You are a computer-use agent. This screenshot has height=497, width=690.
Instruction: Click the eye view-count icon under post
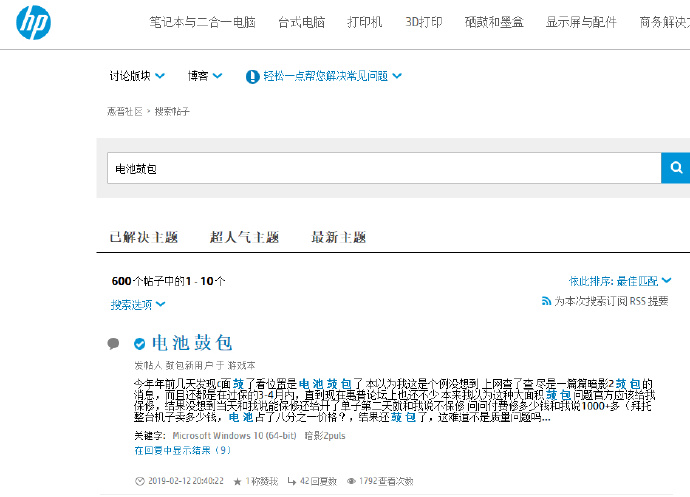coord(351,481)
